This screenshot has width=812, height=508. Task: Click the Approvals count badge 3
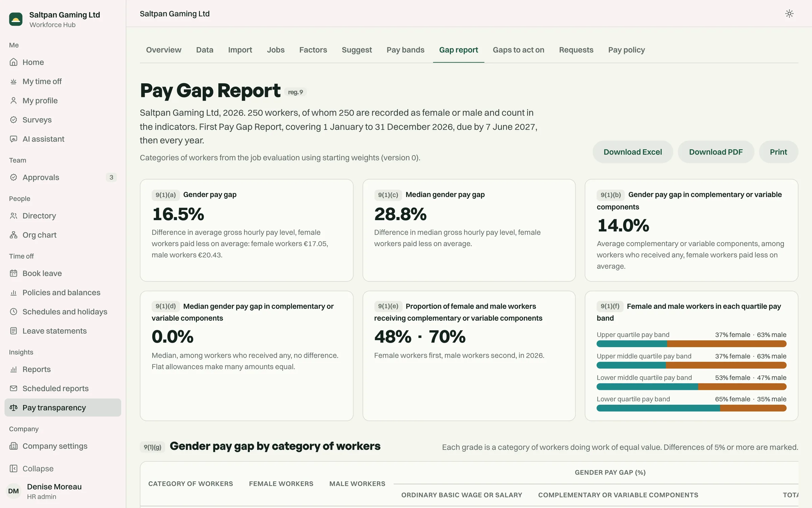coord(111,177)
